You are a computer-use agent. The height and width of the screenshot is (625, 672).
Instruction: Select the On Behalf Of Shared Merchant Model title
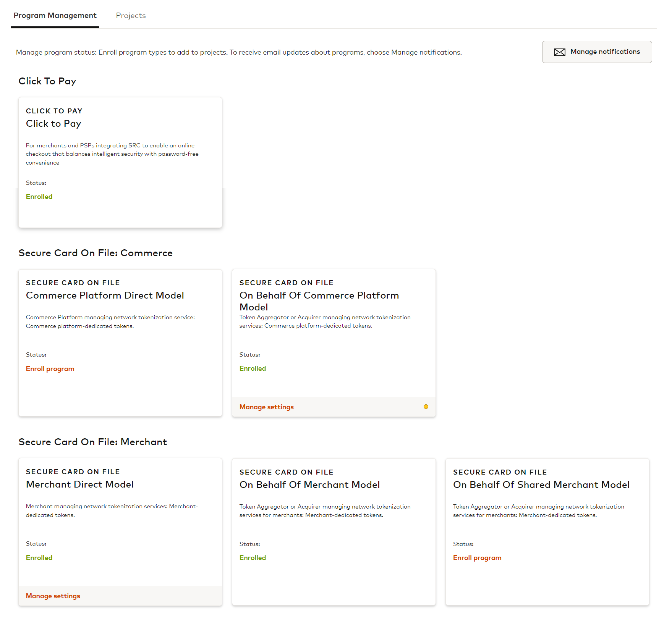coord(541,485)
